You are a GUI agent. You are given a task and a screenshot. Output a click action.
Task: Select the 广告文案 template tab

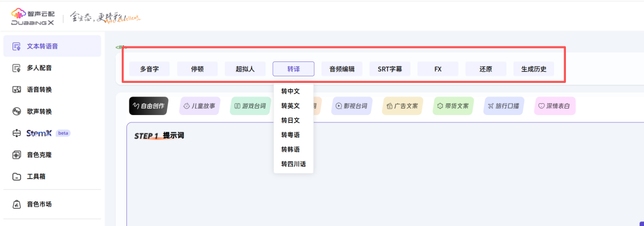pyautogui.click(x=402, y=106)
